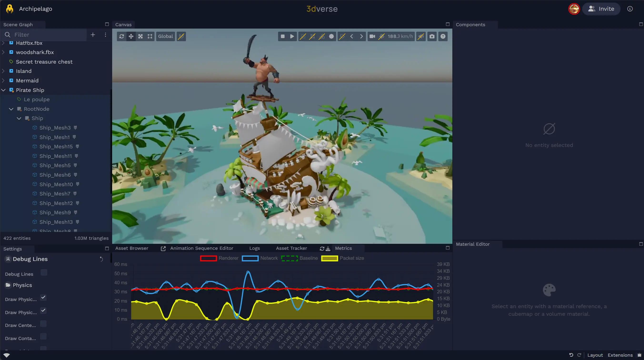644x360 pixels.
Task: Open scene graph three-dot options menu
Action: click(x=105, y=35)
